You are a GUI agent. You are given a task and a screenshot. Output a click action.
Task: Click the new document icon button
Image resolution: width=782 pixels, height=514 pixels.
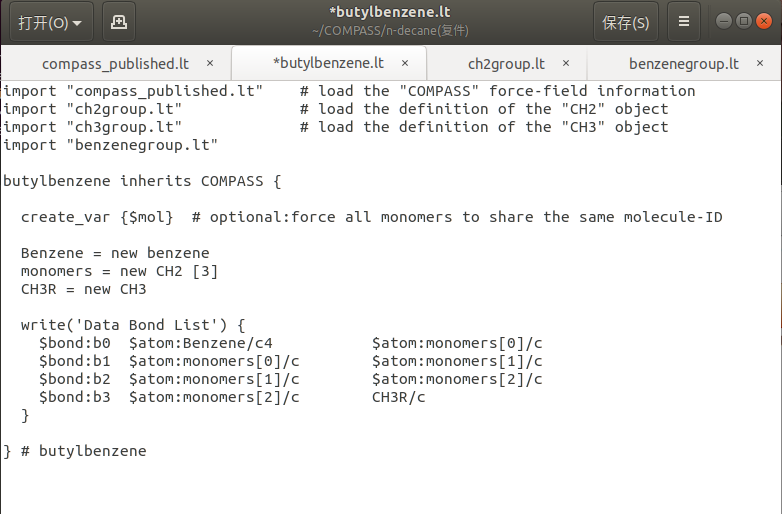[119, 22]
